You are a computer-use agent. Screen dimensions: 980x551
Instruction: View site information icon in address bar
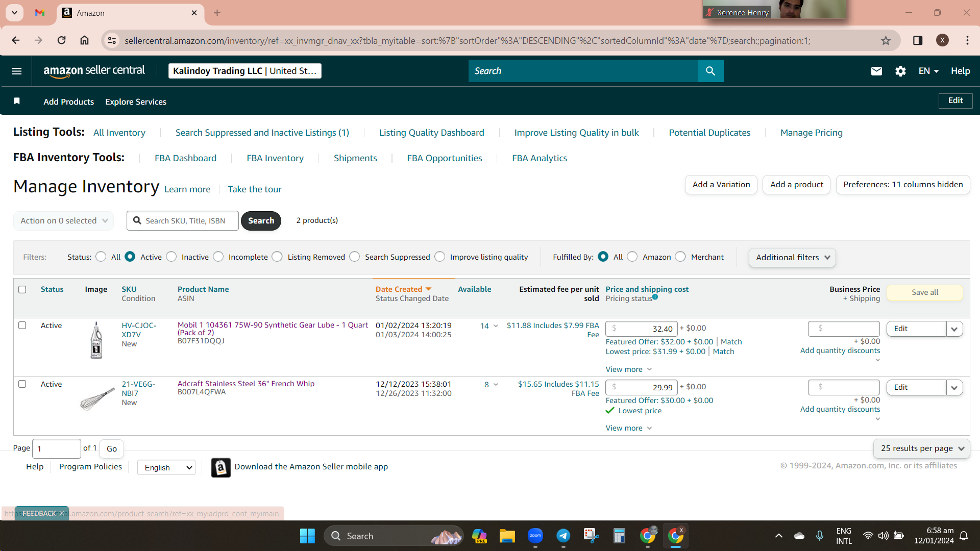point(112,40)
